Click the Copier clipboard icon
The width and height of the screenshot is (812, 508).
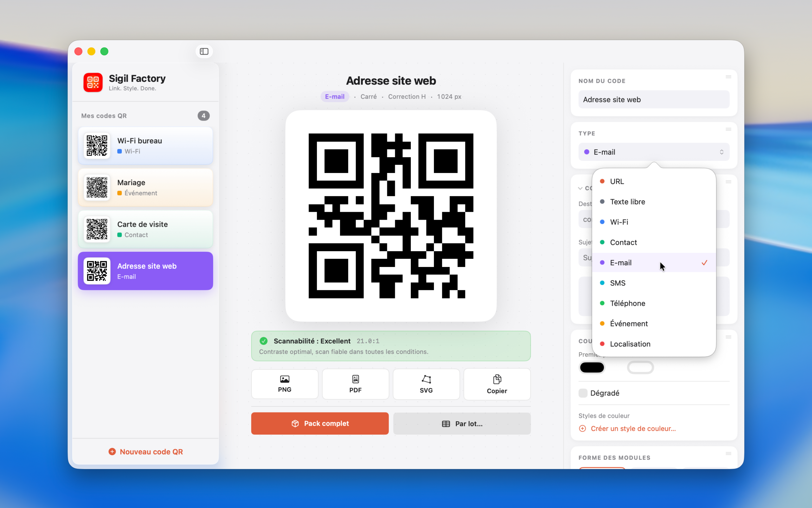497,379
